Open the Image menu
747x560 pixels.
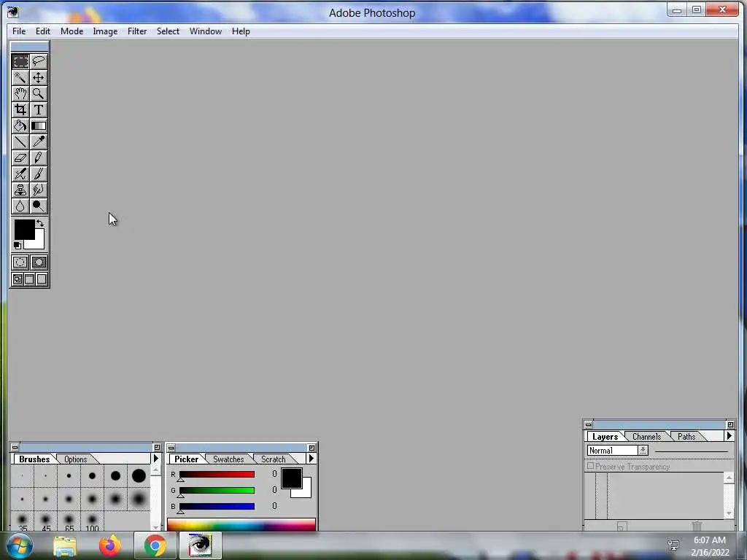(105, 31)
